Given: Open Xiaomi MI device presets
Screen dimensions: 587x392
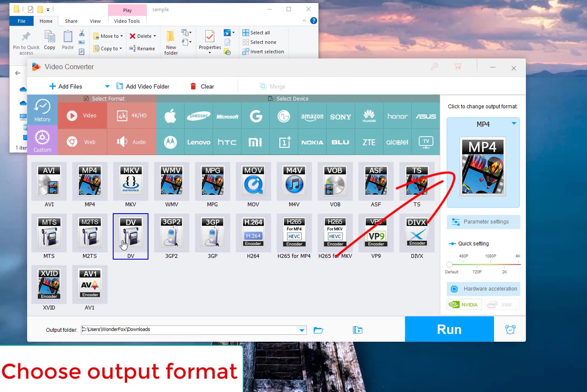Looking at the screenshot, I should pyautogui.click(x=256, y=142).
